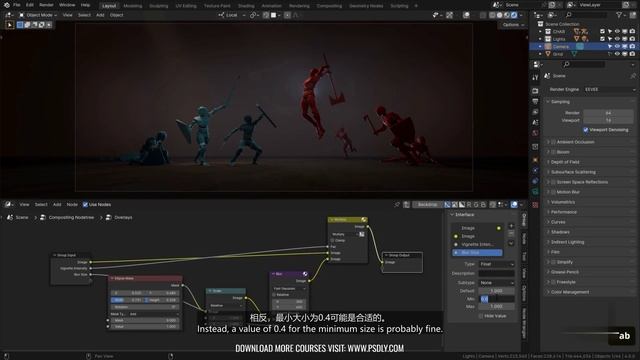Screen dimensions: 640x360
Task: Open the Output properties tab icon
Action: point(535,101)
